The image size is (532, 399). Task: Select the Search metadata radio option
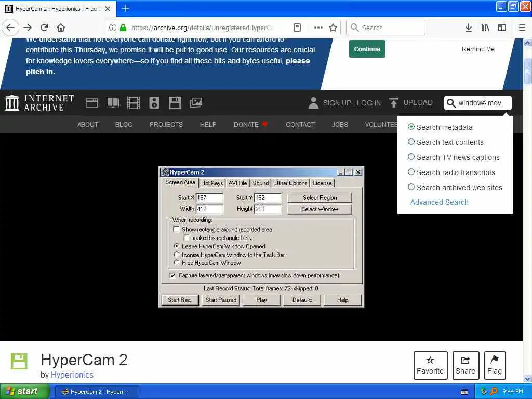411,127
